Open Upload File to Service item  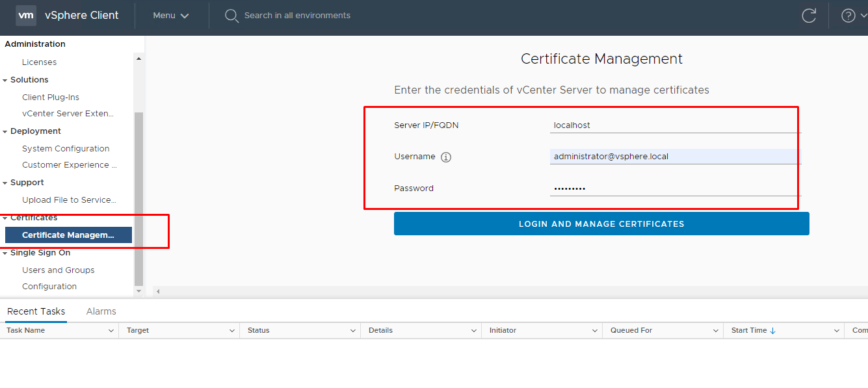69,200
